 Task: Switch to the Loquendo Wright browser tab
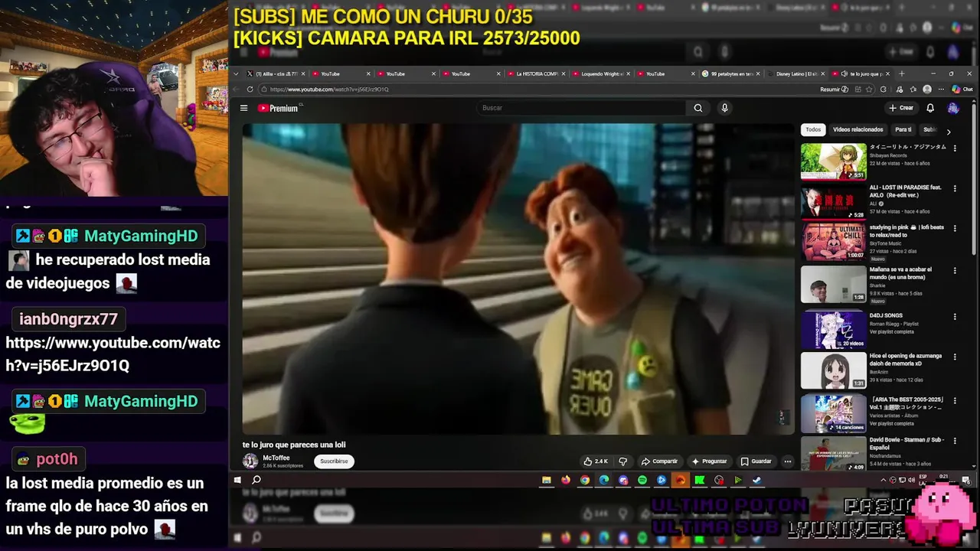coord(601,73)
